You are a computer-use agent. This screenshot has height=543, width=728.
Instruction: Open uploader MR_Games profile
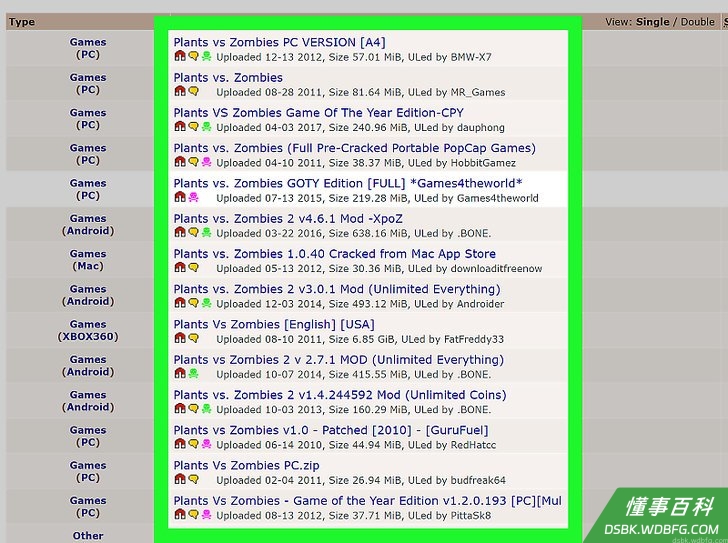point(478,92)
